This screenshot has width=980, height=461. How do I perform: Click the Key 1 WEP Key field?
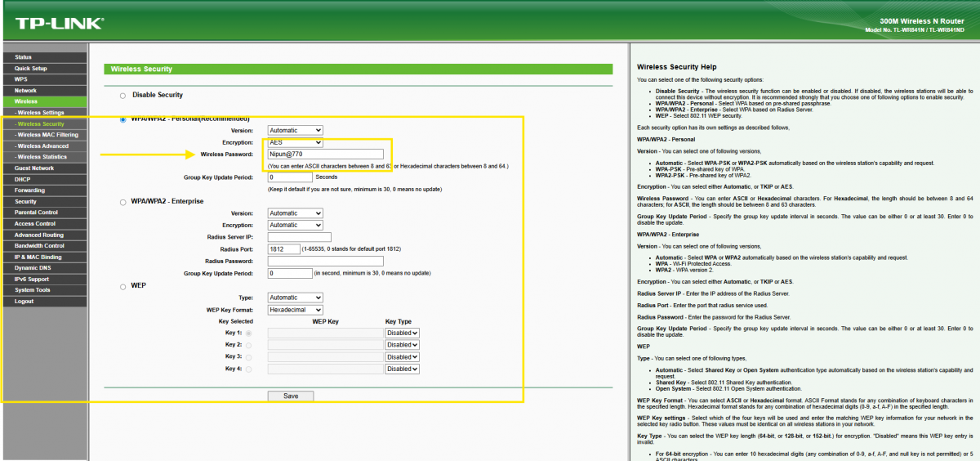coord(326,333)
